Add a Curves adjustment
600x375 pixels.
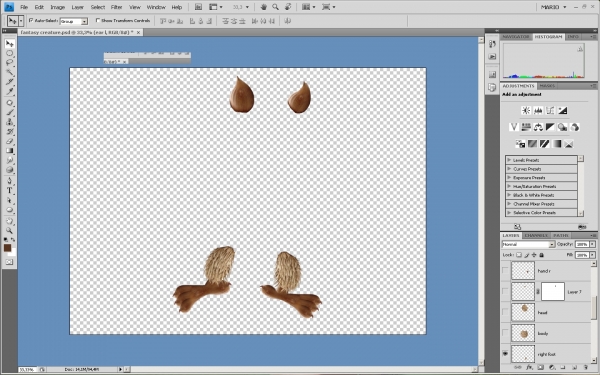point(550,111)
